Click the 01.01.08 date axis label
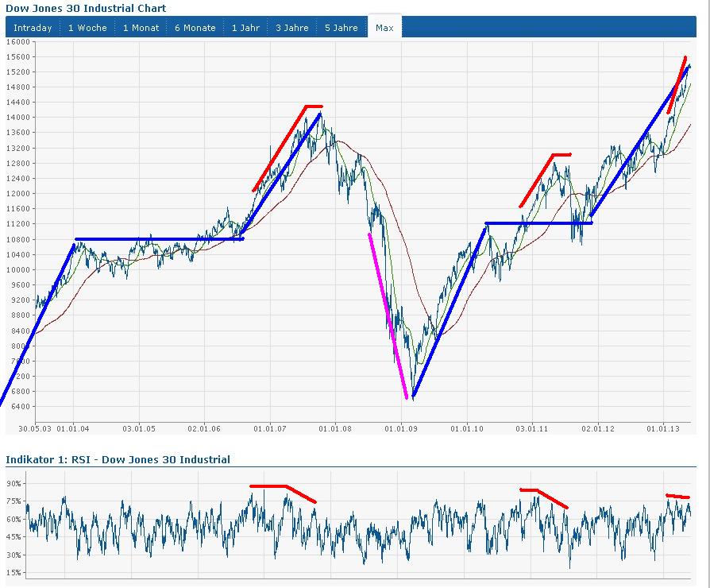 click(335, 428)
